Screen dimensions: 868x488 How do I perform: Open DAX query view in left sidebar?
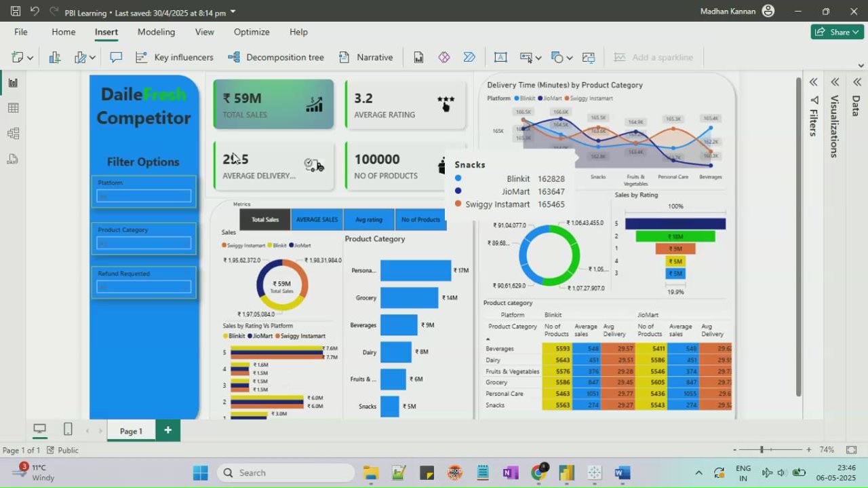[12, 159]
